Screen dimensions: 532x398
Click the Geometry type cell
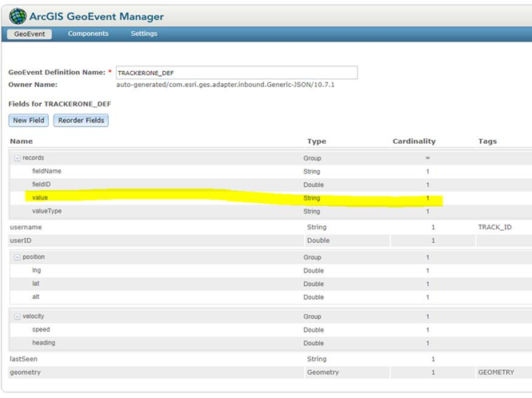point(322,372)
